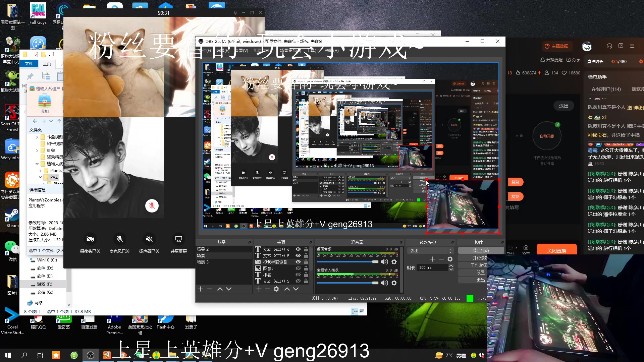Toggle 扬声器已关 speaker in call
644x362 pixels.
[149, 239]
